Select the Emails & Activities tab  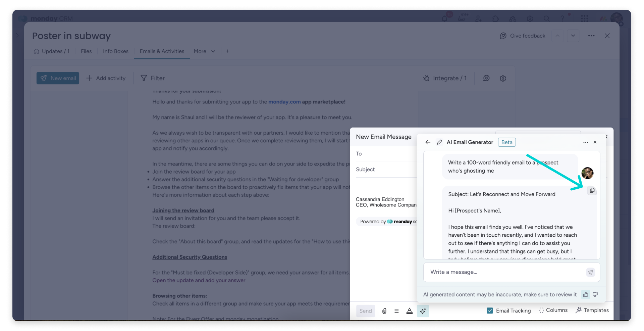coord(162,51)
